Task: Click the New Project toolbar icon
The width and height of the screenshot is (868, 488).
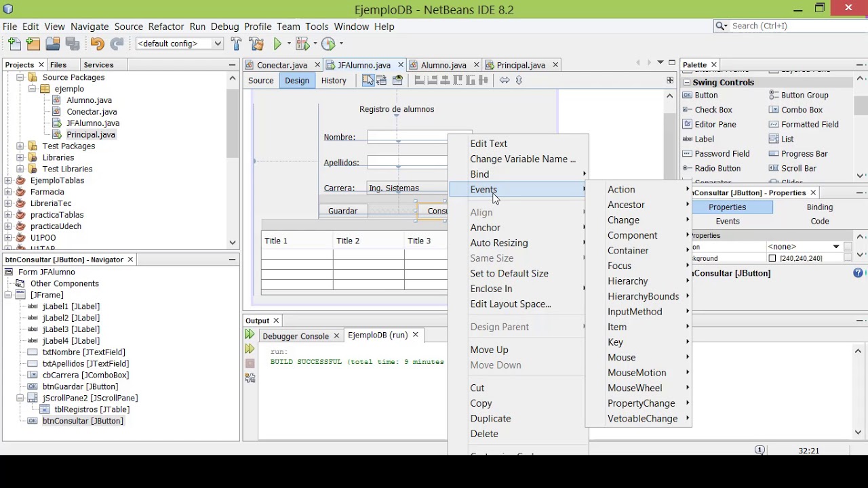Action: click(33, 43)
